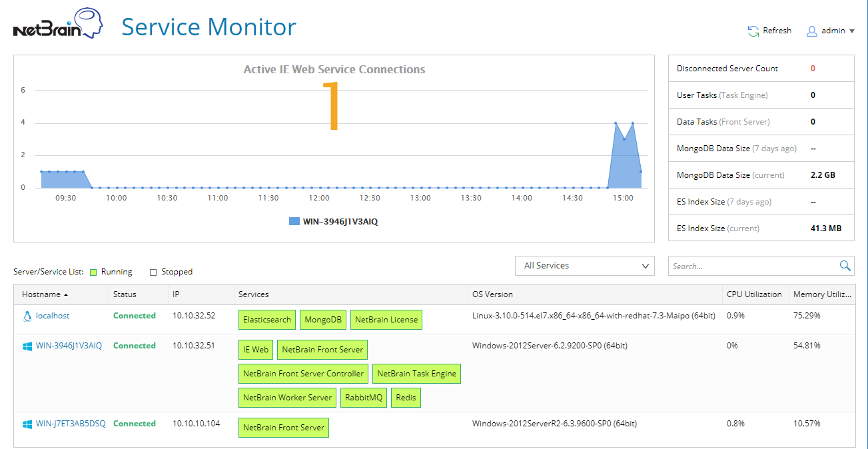Click Windows icon beside WIN-3946J1V3AIQ
868x449 pixels.
click(x=27, y=346)
